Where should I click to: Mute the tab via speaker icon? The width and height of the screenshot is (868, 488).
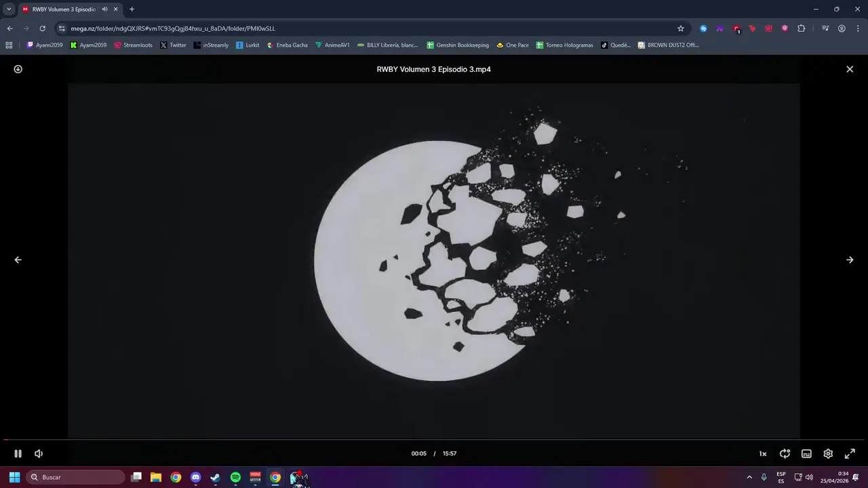click(x=105, y=9)
